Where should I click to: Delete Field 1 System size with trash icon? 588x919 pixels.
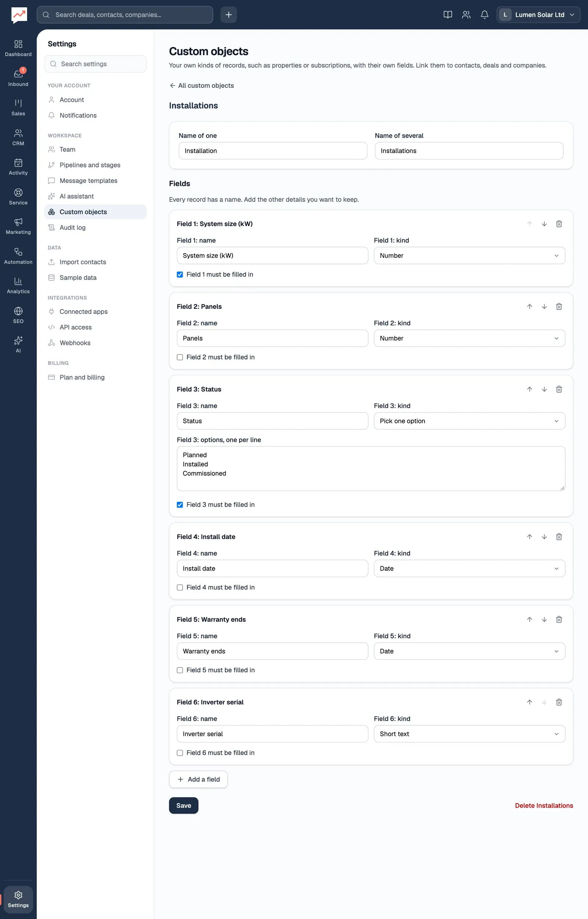[x=559, y=224]
